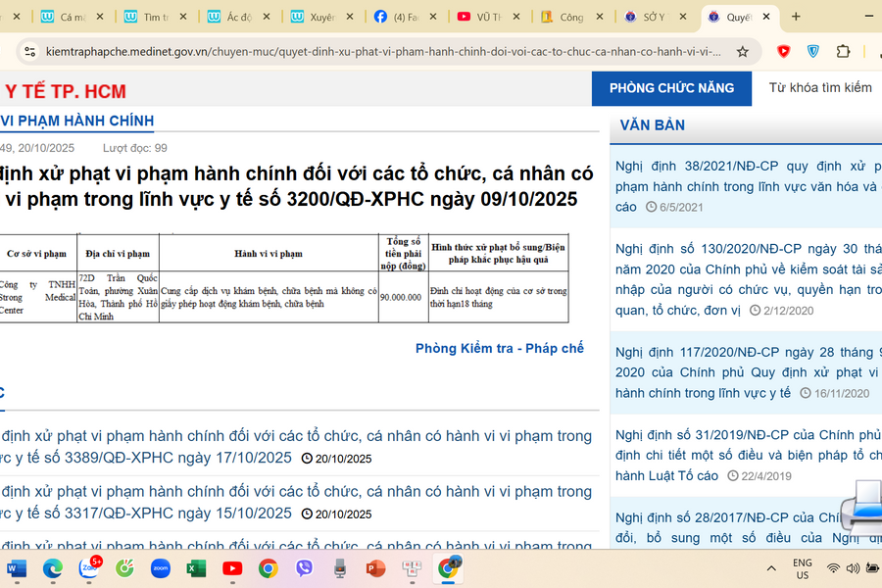
Task: Open a new browser tab
Action: tap(796, 17)
